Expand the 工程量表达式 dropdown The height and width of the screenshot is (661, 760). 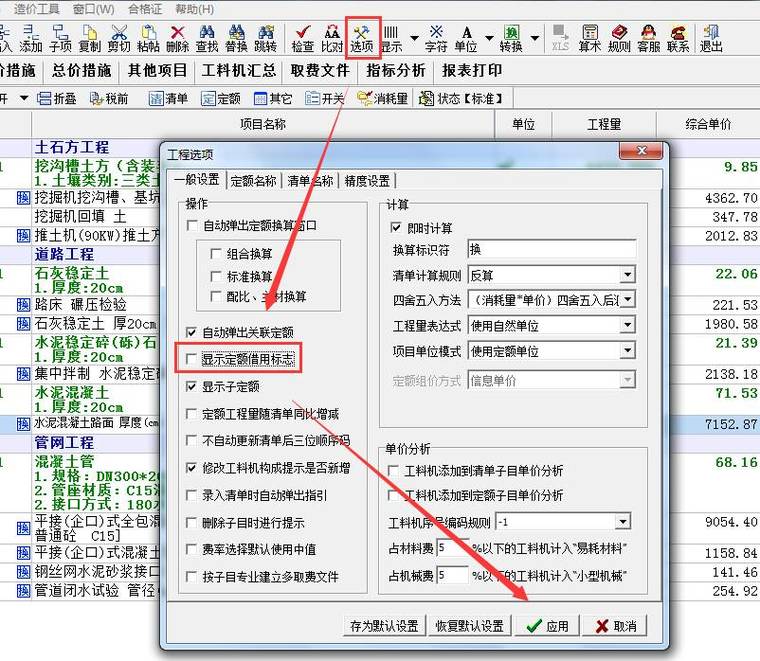click(x=627, y=327)
